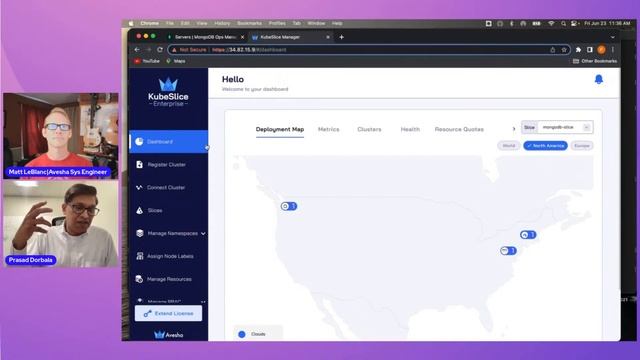This screenshot has height=360, width=640.
Task: Click the Connect Cluster link icon
Action: point(139,187)
